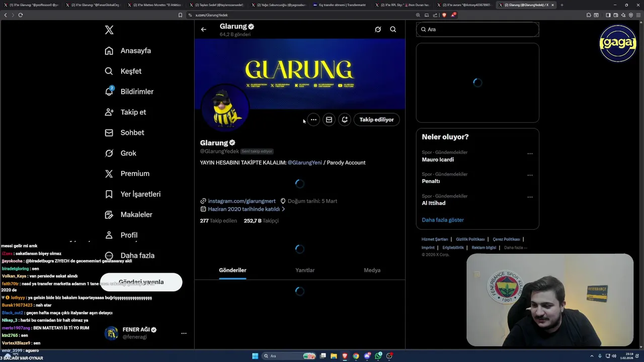Open Anasayfa home page

pyautogui.click(x=128, y=51)
